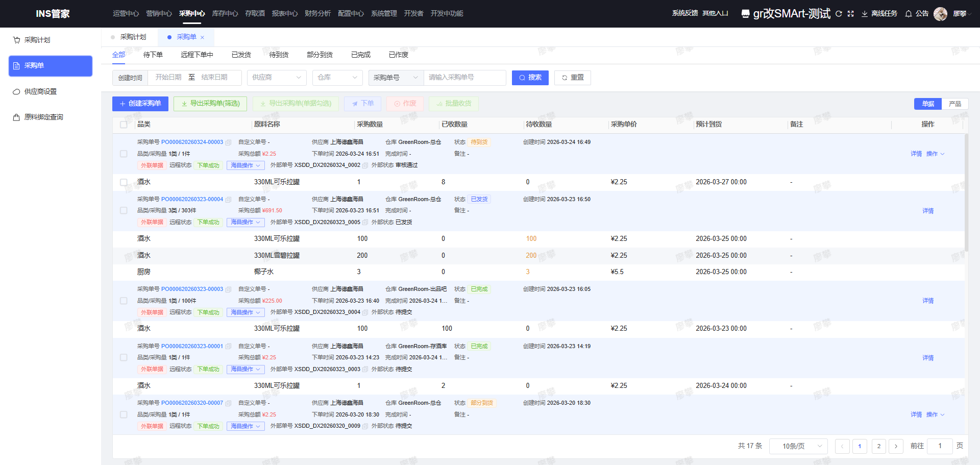Expand the 10条/页 page size selector
Image resolution: width=980 pixels, height=465 pixels.
(798, 446)
